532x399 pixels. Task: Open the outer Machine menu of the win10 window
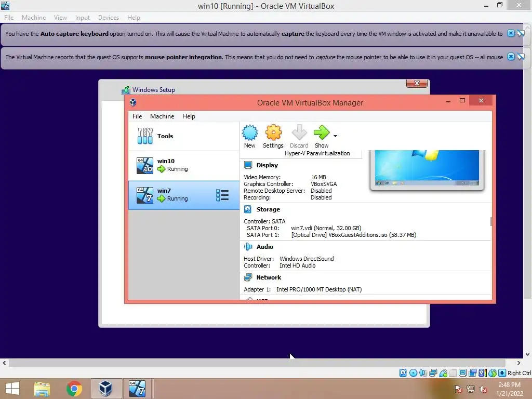tap(34, 18)
